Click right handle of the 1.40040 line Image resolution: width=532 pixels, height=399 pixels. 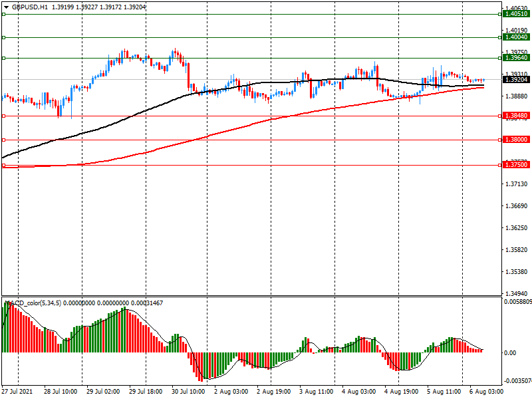[500, 37]
